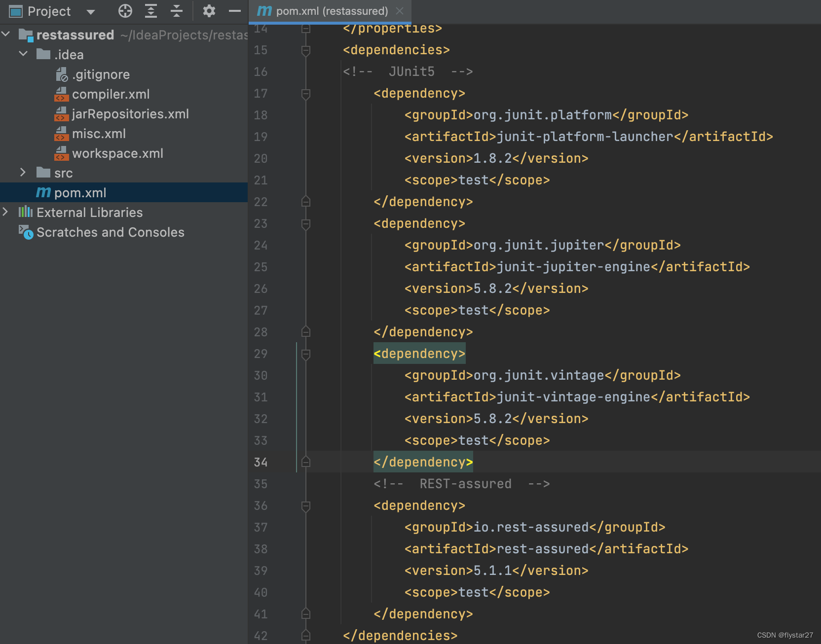Place cursor in junit-platform-launcher artifactId
Screen dimensions: 821x644
click(585, 137)
